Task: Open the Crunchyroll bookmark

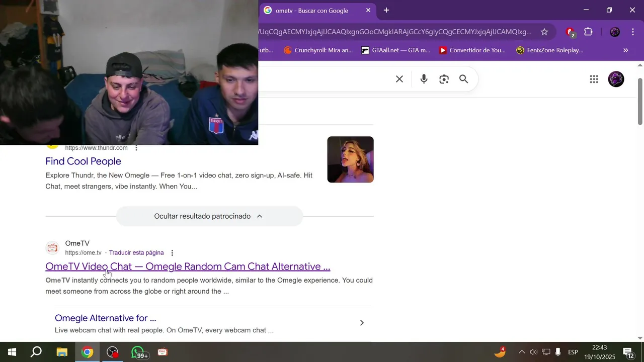Action: pos(318,50)
